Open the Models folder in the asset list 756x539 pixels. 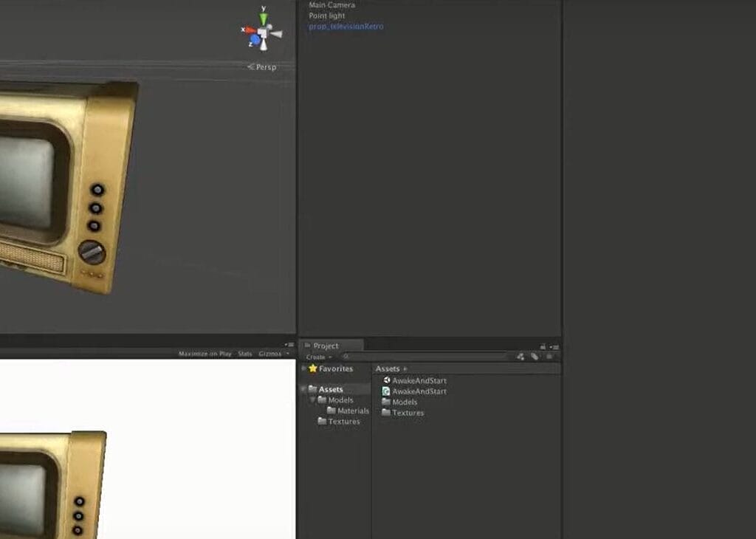click(399, 402)
